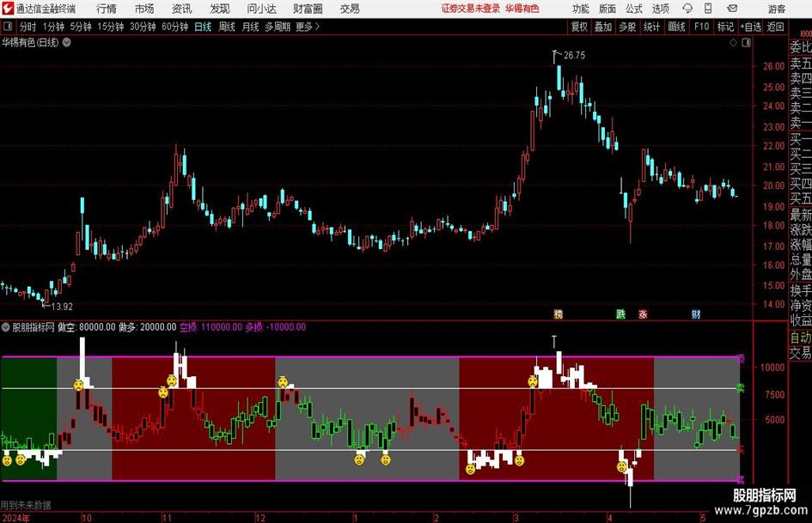The width and height of the screenshot is (812, 523).
Task: Add stock via the +自选 button
Action: pyautogui.click(x=751, y=27)
